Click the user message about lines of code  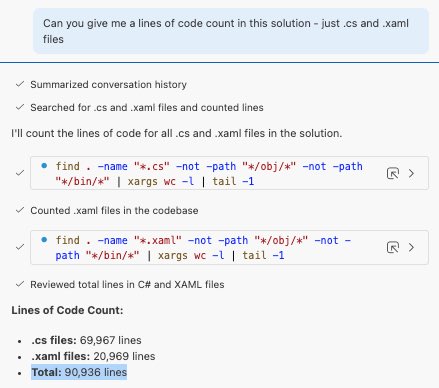click(231, 31)
